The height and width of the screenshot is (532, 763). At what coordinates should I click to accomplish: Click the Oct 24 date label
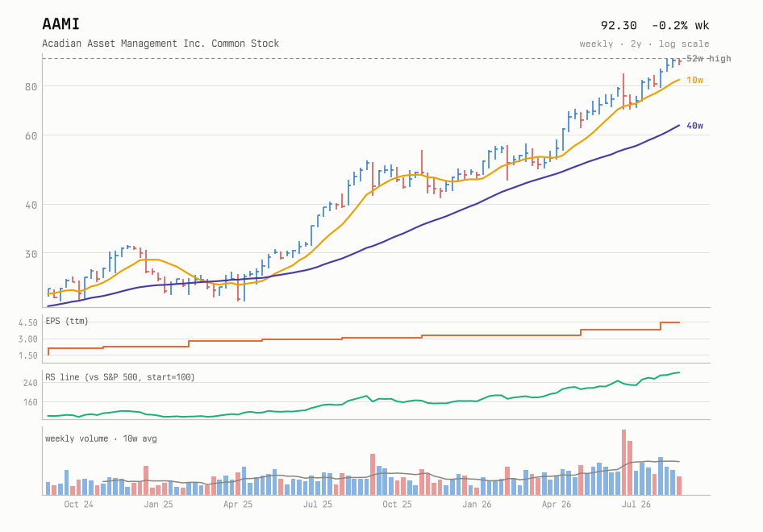pos(78,505)
